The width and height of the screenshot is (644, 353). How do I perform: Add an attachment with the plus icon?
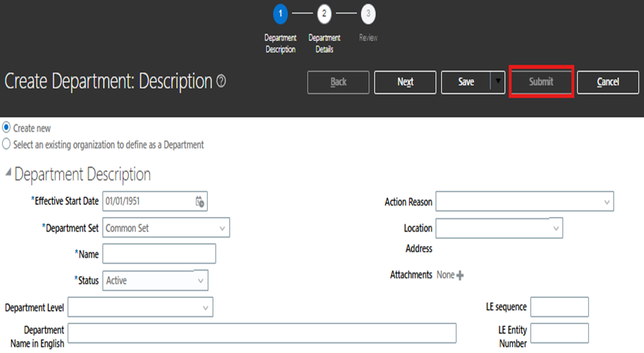coord(460,275)
